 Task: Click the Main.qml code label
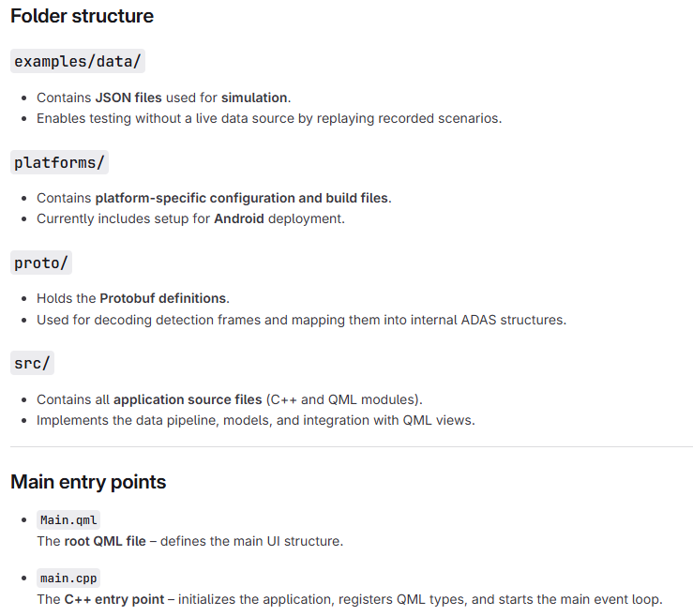68,520
